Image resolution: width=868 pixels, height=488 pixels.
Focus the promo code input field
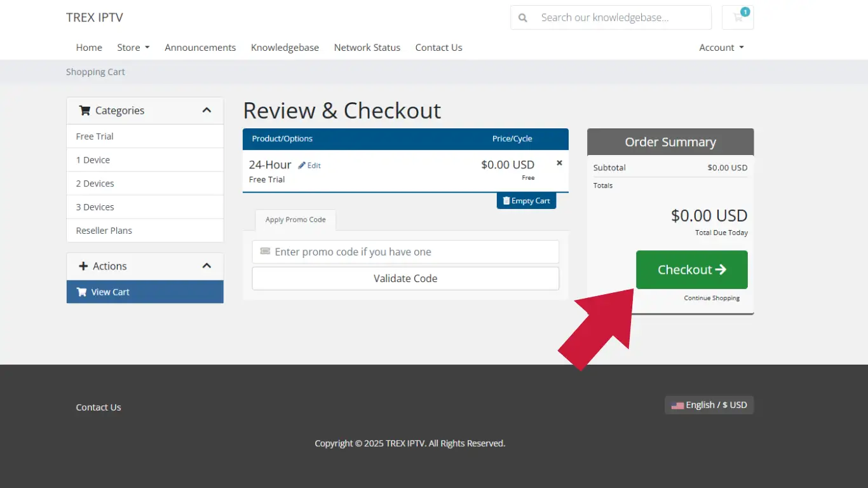(x=405, y=252)
